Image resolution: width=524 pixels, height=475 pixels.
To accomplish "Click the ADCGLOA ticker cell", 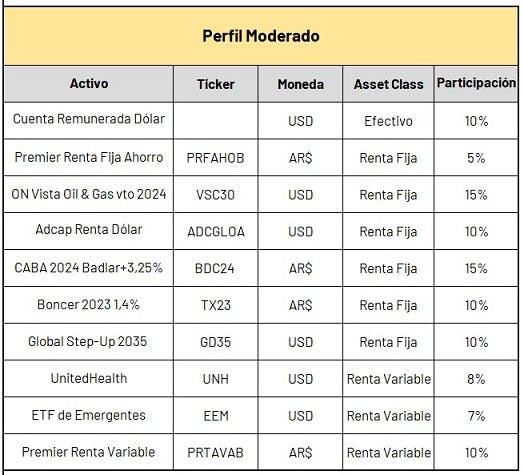I will tap(216, 231).
